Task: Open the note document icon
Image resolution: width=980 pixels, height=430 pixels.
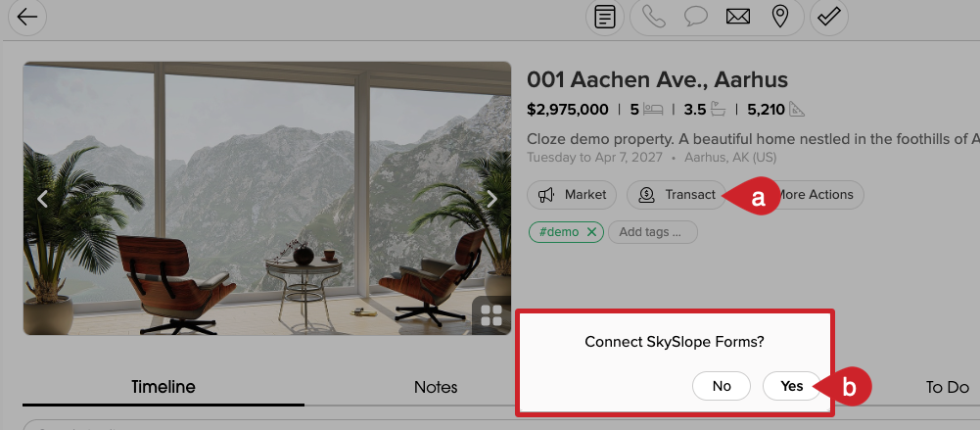Action: tap(604, 17)
